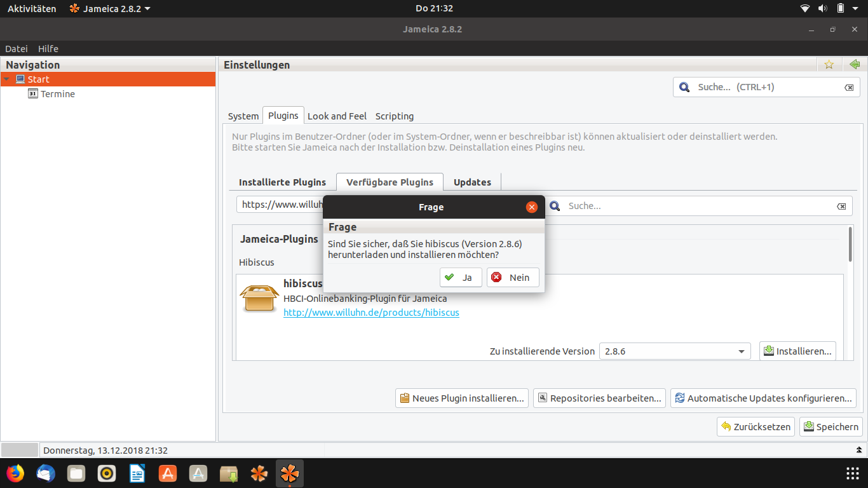Click the Speichern button
Viewport: 868px width, 488px height.
pyautogui.click(x=831, y=427)
